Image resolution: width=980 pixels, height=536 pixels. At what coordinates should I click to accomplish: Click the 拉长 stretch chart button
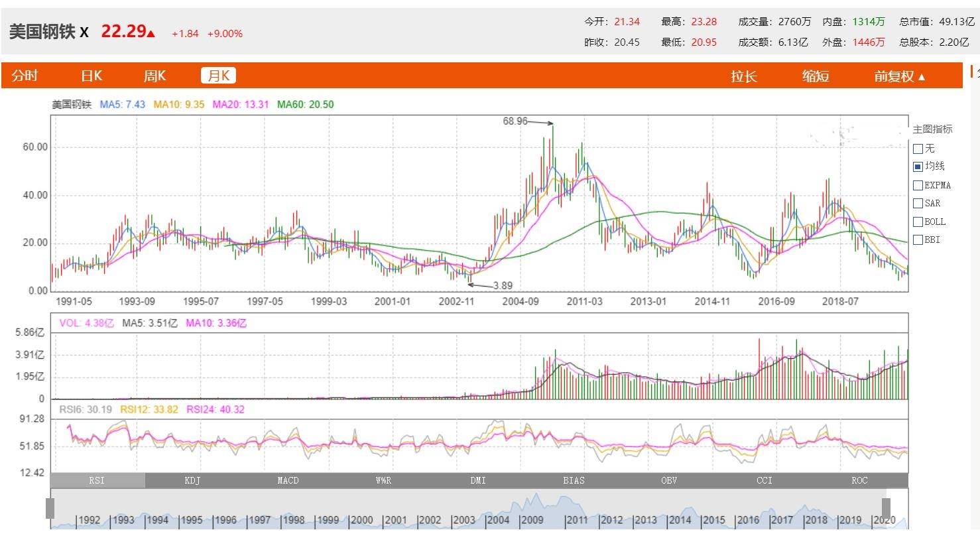pyautogui.click(x=744, y=76)
